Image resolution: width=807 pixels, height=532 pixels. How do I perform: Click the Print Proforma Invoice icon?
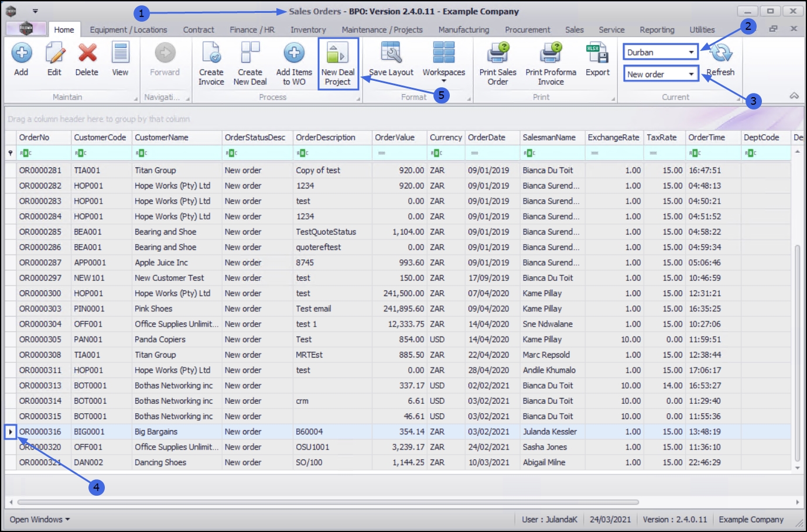point(550,53)
